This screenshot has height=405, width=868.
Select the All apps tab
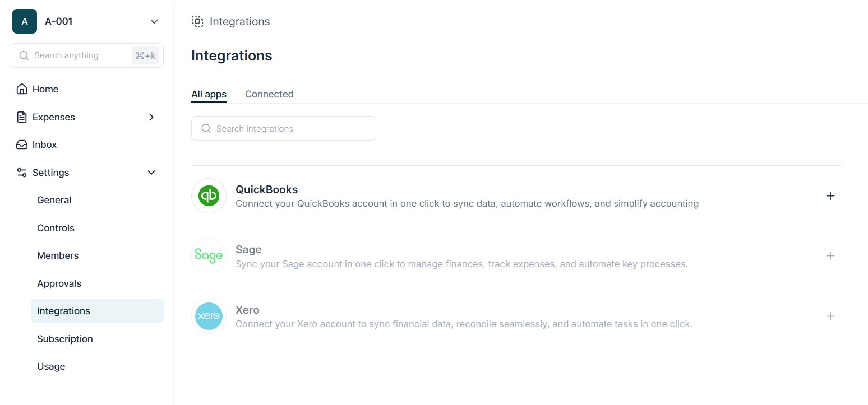(x=209, y=94)
